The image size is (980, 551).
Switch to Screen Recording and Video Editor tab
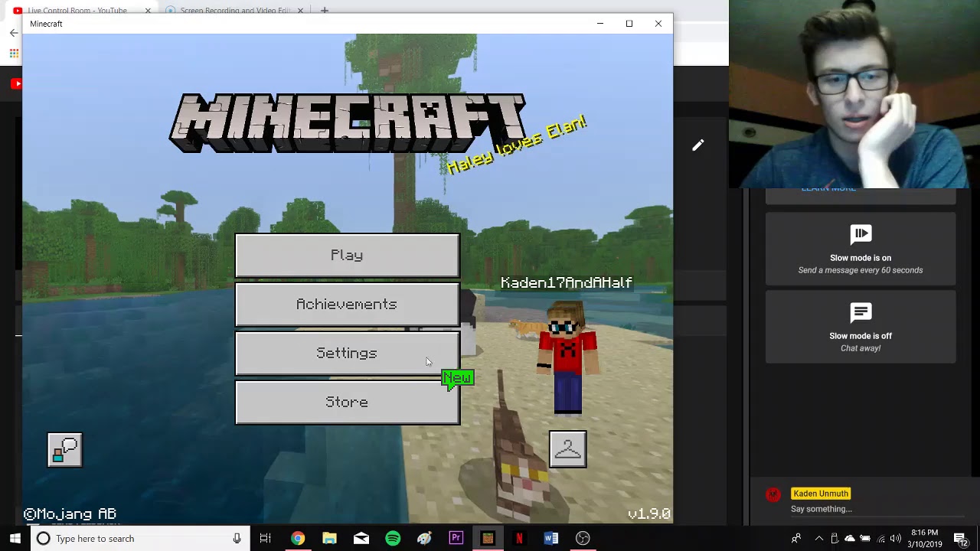235,11
